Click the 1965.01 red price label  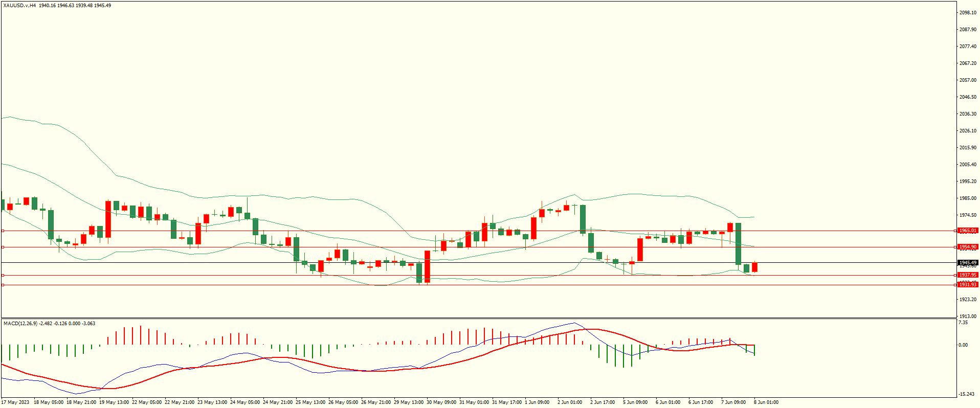[967, 231]
